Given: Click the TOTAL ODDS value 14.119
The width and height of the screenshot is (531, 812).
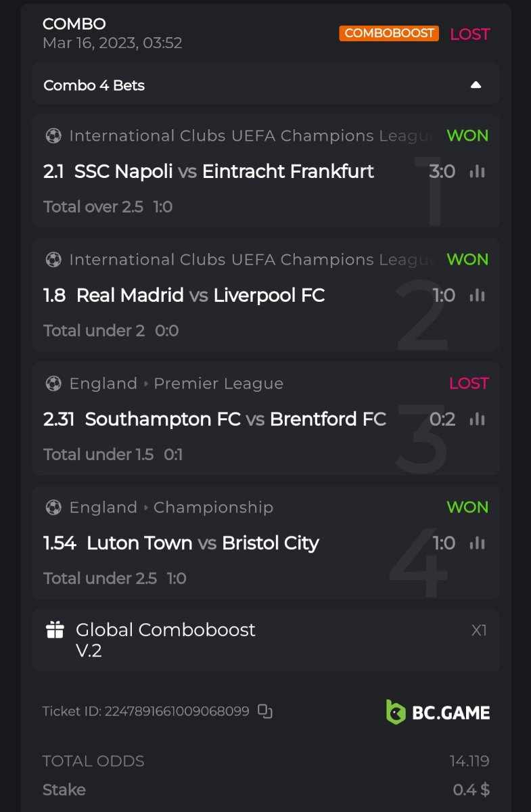Looking at the screenshot, I should pyautogui.click(x=469, y=761).
